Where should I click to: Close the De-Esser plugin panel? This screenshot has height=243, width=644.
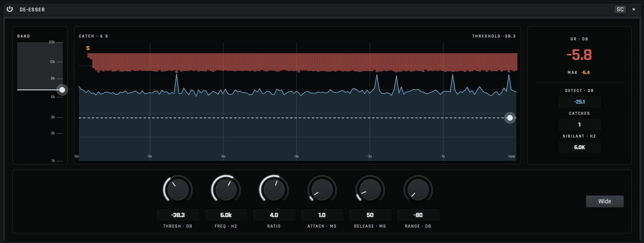(x=634, y=10)
